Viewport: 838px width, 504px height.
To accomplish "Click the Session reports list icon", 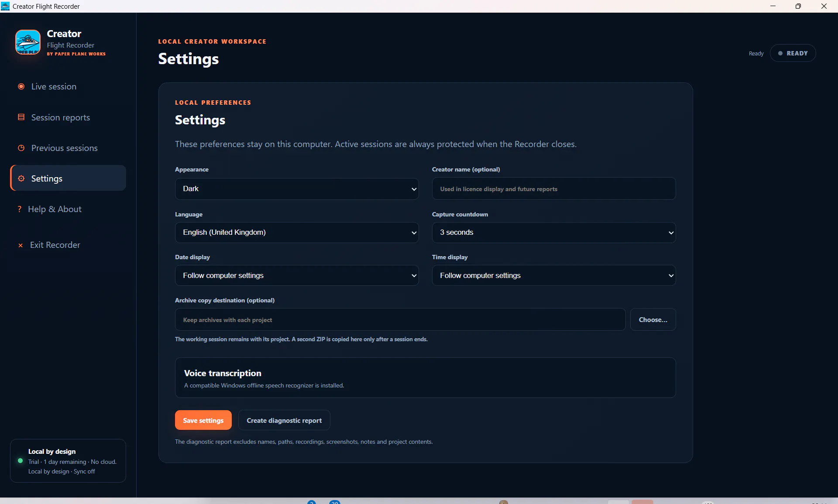I will tap(21, 117).
